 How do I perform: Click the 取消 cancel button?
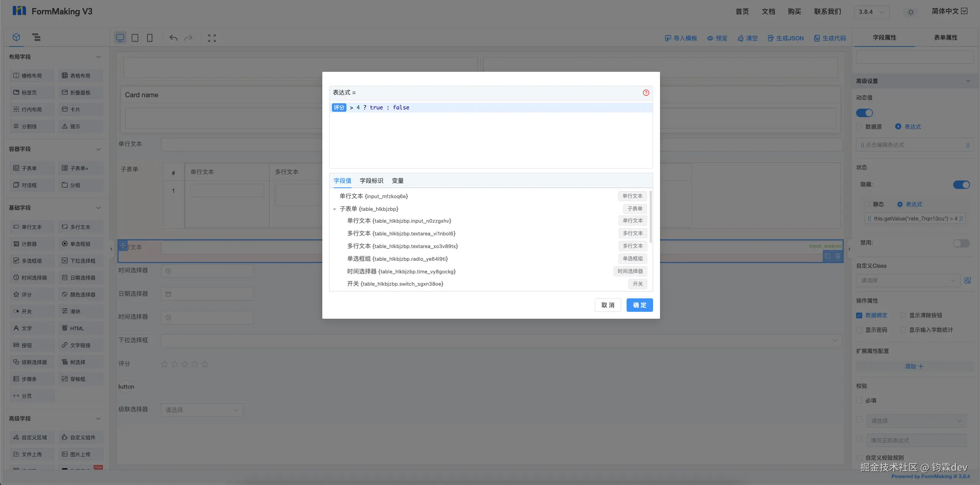pyautogui.click(x=608, y=305)
